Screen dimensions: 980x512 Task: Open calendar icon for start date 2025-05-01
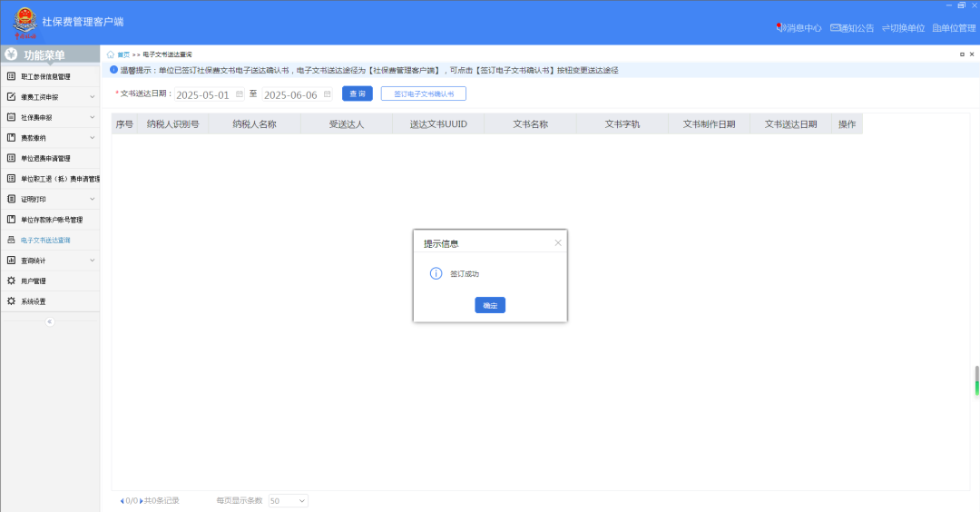point(240,94)
